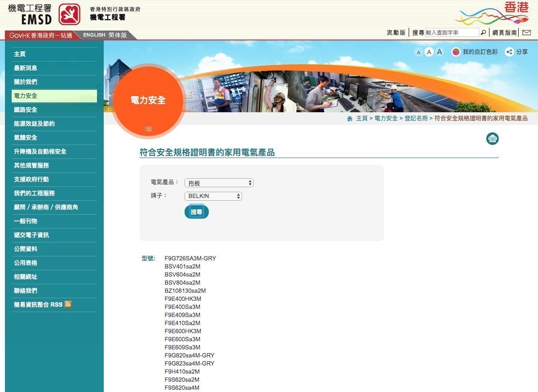Click the 搜尋 search button
This screenshot has height=392, width=538.
[x=196, y=211]
